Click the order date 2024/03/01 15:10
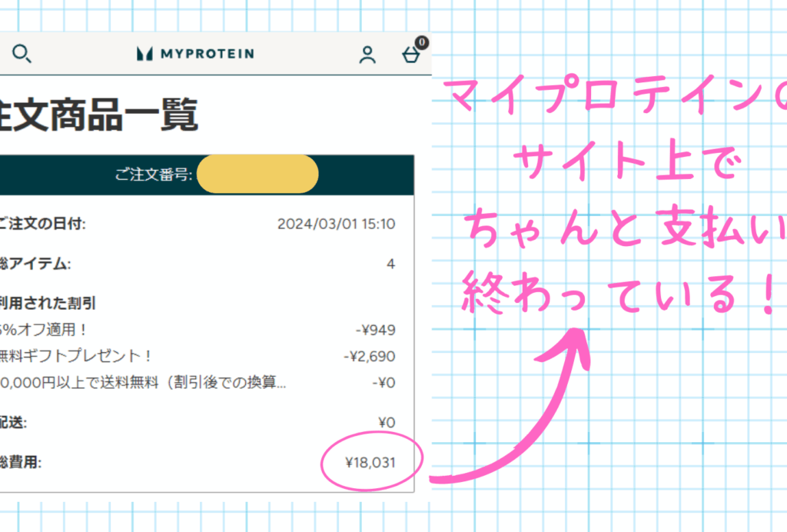This screenshot has height=532, width=787. [x=336, y=224]
